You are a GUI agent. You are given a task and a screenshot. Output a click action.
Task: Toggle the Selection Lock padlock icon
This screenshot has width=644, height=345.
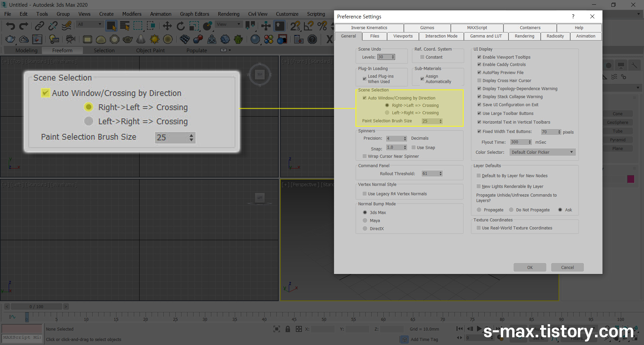[x=288, y=329]
